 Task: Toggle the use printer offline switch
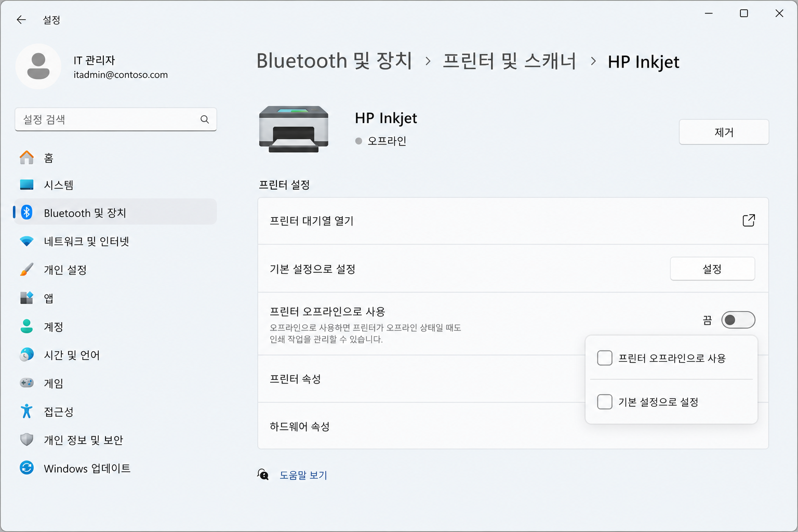(x=738, y=320)
